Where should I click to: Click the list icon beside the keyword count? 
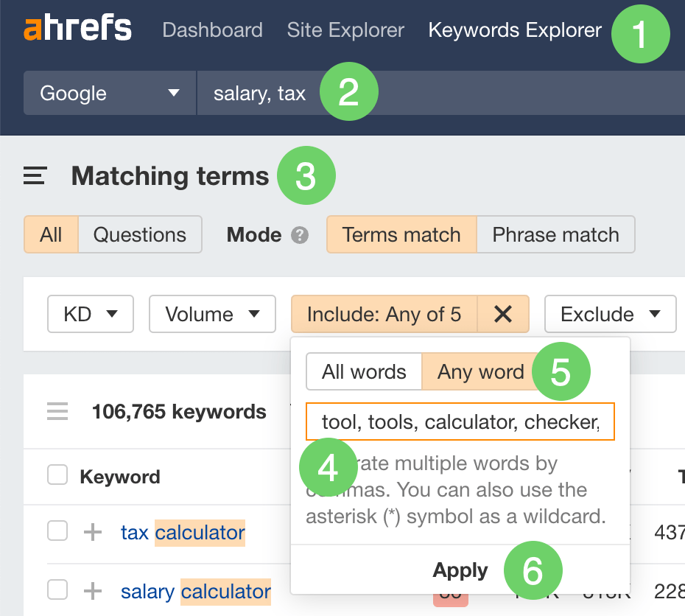(x=57, y=412)
